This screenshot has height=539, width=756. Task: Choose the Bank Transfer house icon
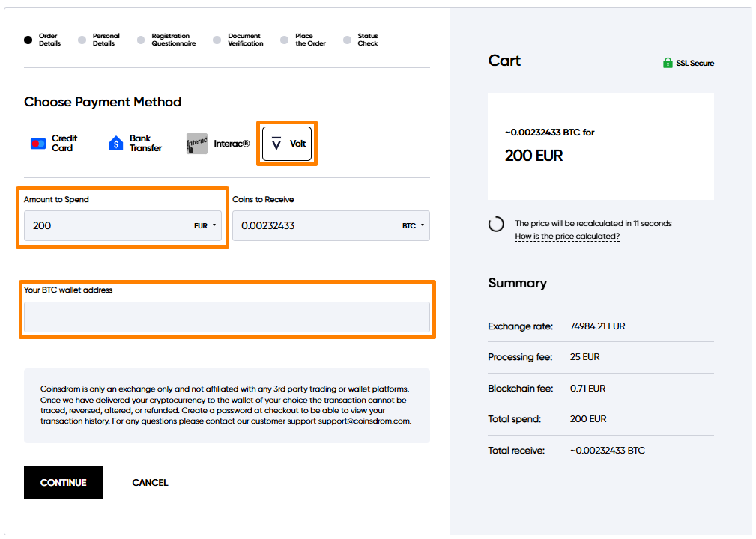pos(116,143)
